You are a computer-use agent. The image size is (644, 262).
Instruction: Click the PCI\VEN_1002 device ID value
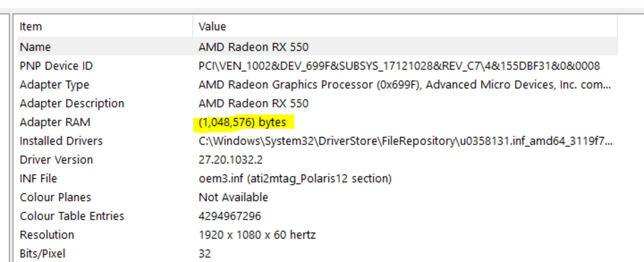399,66
